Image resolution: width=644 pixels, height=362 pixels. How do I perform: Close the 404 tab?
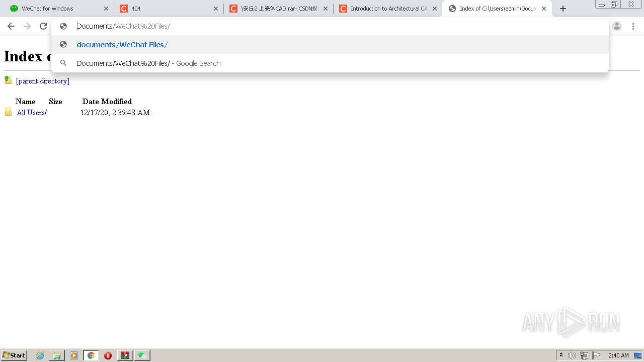215,9
